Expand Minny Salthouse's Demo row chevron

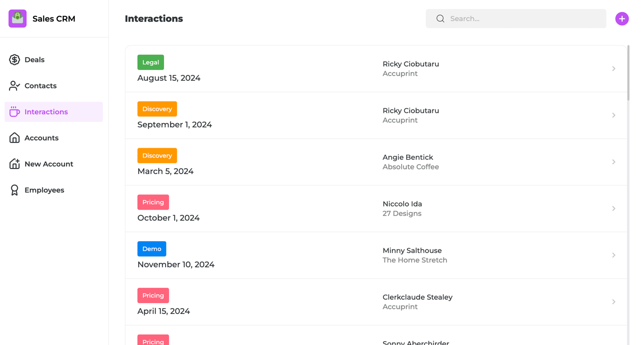click(x=613, y=255)
